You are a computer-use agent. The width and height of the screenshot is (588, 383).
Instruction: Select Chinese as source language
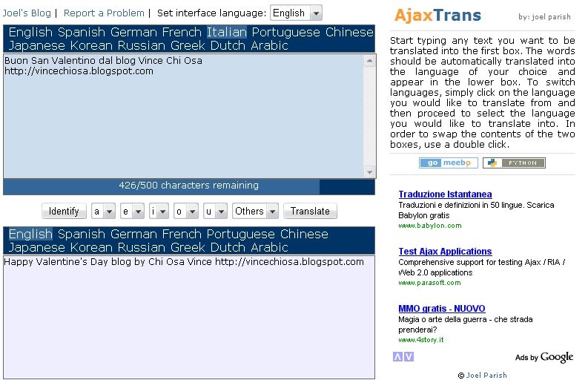coord(349,33)
